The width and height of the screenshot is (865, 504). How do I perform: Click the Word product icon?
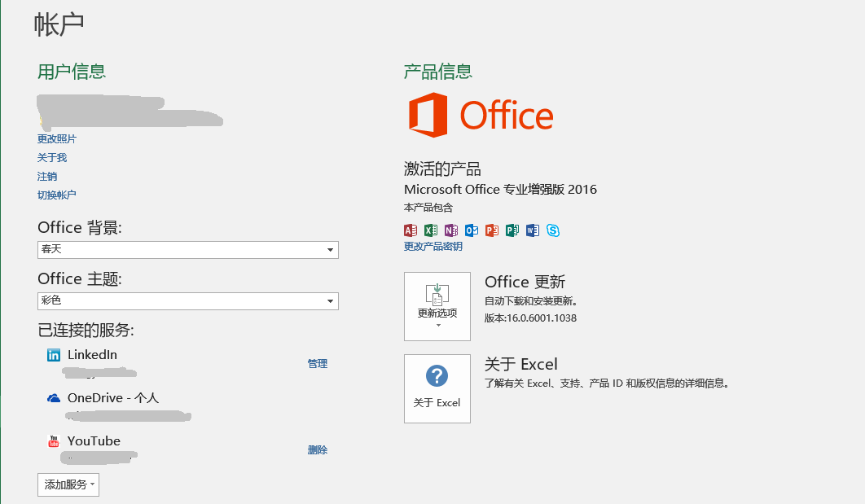pyautogui.click(x=533, y=230)
